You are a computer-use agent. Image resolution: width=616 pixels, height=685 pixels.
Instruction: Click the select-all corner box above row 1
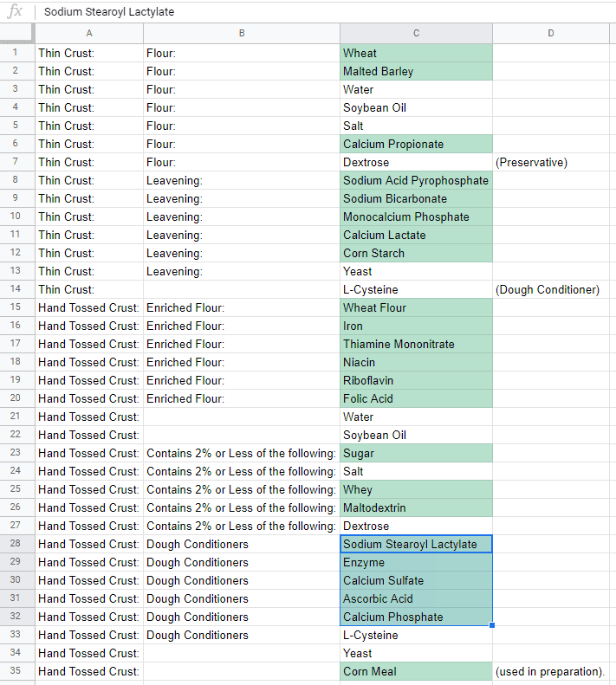click(x=16, y=33)
